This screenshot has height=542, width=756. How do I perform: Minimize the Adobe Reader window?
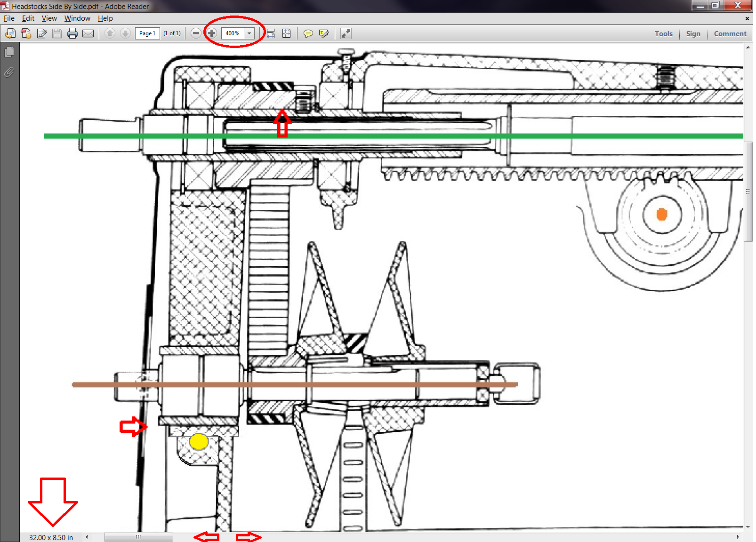700,5
